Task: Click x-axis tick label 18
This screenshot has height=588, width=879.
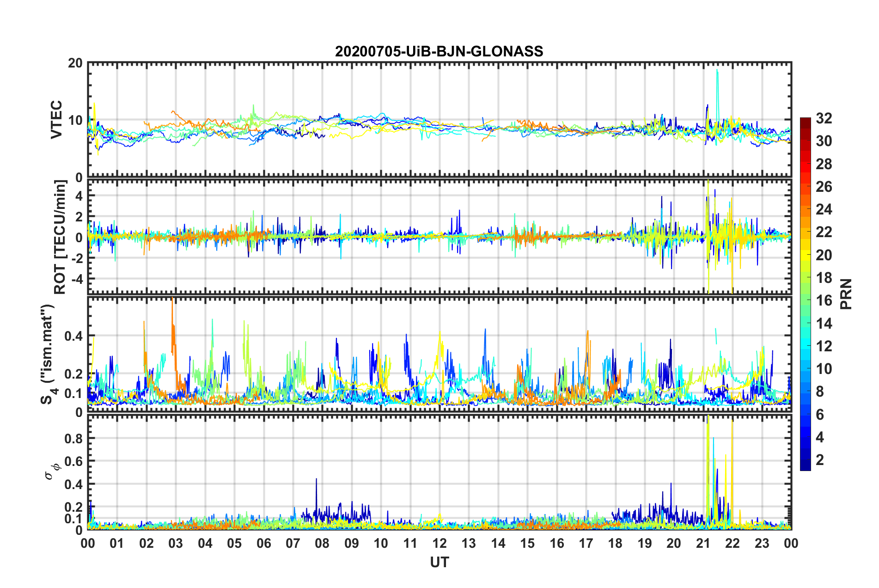Action: pyautogui.click(x=616, y=543)
